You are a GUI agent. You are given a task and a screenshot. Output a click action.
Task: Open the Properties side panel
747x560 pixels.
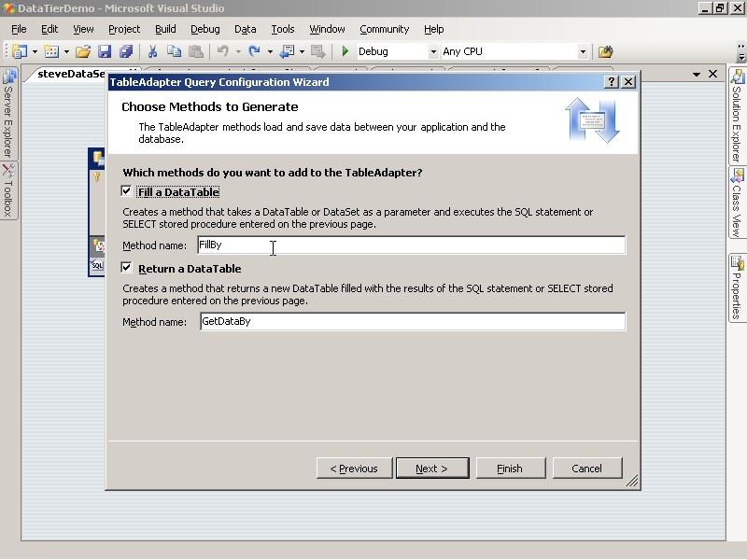737,288
